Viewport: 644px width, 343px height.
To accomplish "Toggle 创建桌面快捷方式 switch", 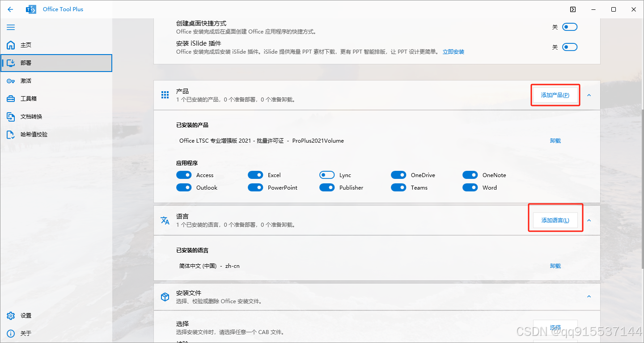I will pos(570,27).
